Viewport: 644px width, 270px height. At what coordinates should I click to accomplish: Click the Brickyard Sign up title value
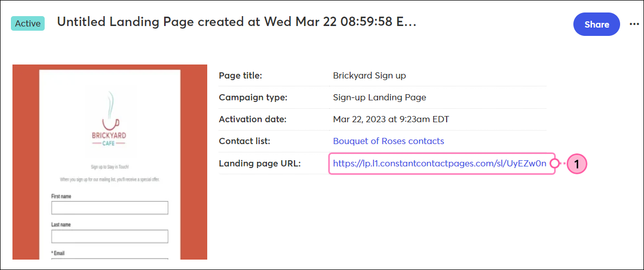(369, 75)
